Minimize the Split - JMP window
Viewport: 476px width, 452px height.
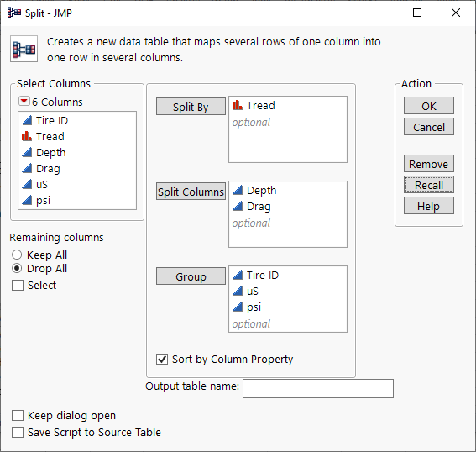(379, 13)
